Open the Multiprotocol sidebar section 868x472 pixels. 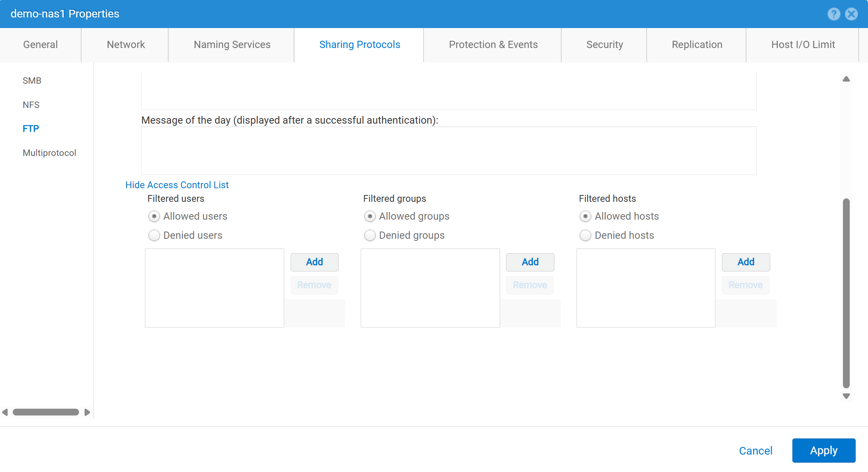coord(49,153)
